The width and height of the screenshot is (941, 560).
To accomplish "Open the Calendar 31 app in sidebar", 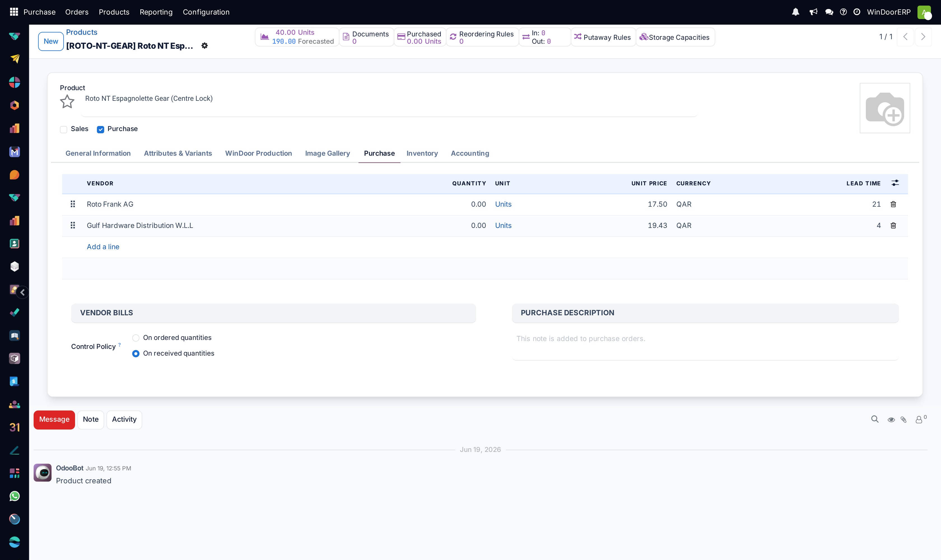I will [14, 427].
